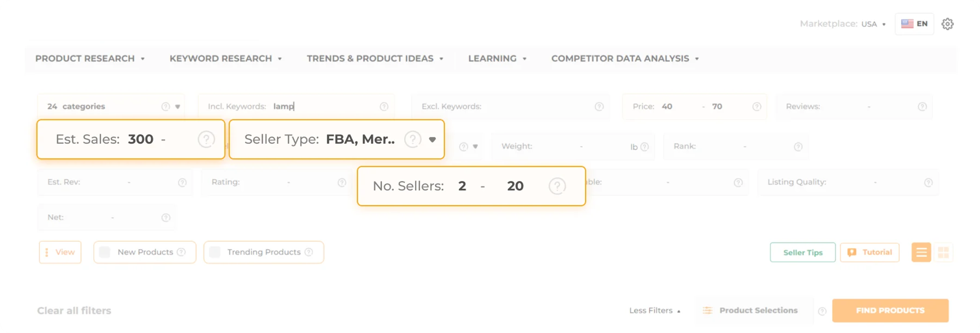980x333 pixels.
Task: Click the help icon beside Est. Sales
Action: 206,139
